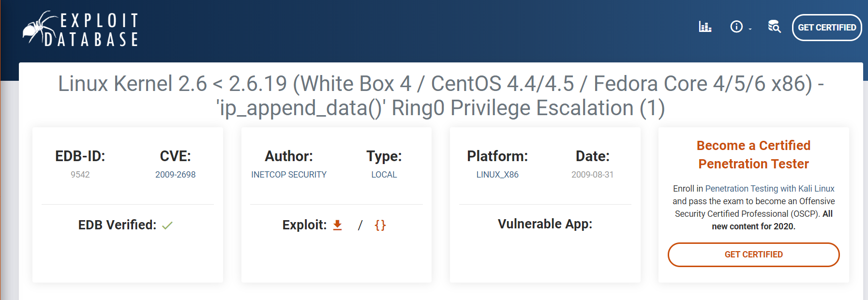Open the search database icon

point(775,27)
